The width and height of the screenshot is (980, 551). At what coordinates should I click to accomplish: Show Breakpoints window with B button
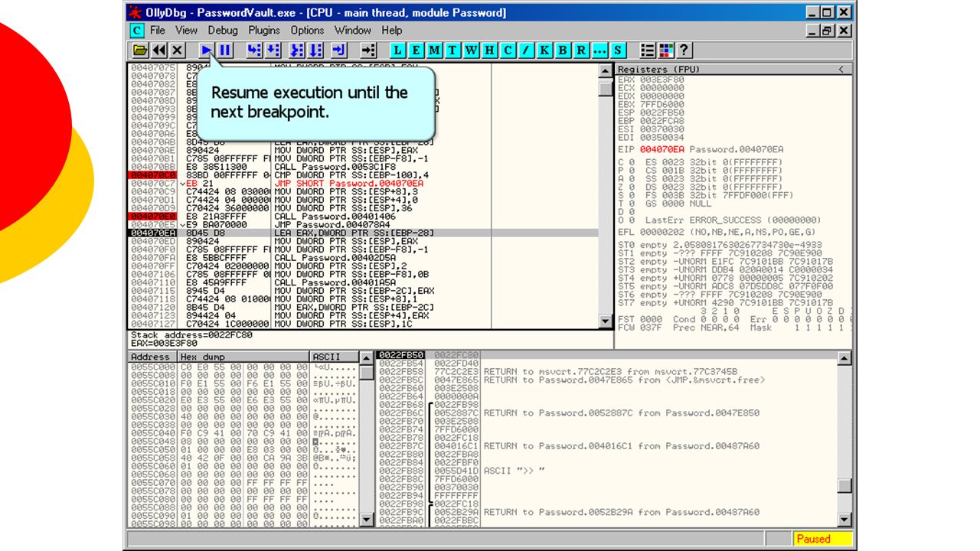[563, 50]
